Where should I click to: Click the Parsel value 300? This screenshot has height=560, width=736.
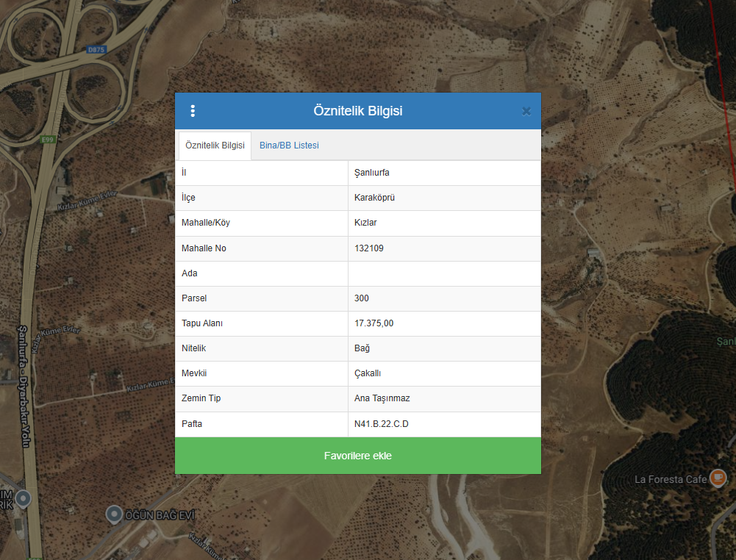(361, 298)
